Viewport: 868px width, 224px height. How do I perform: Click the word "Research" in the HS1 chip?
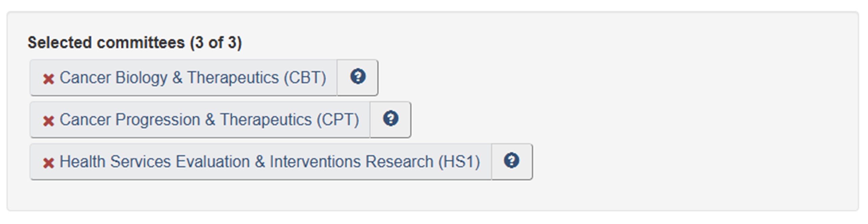[399, 162]
